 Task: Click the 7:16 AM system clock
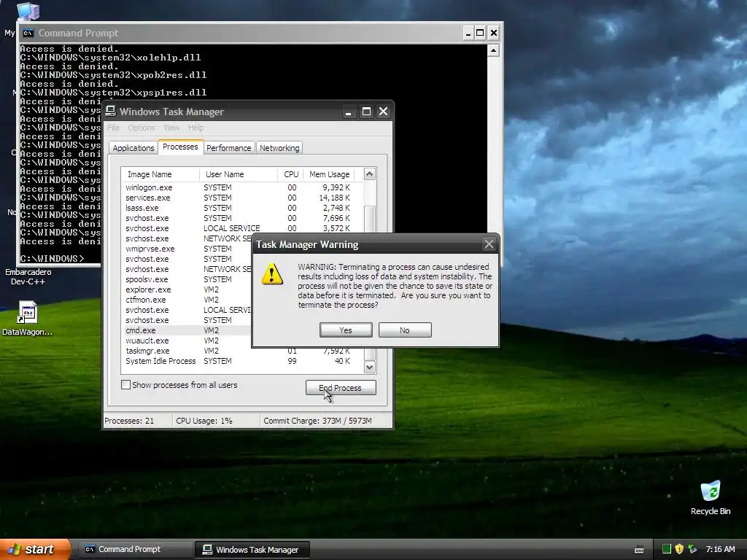720,549
